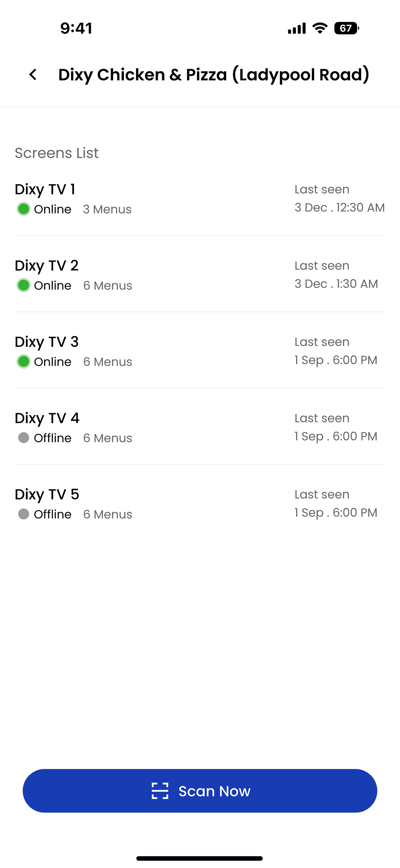This screenshot has width=400, height=868.
Task: Tap the green status dot for Dixy TV 2
Action: coord(24,285)
